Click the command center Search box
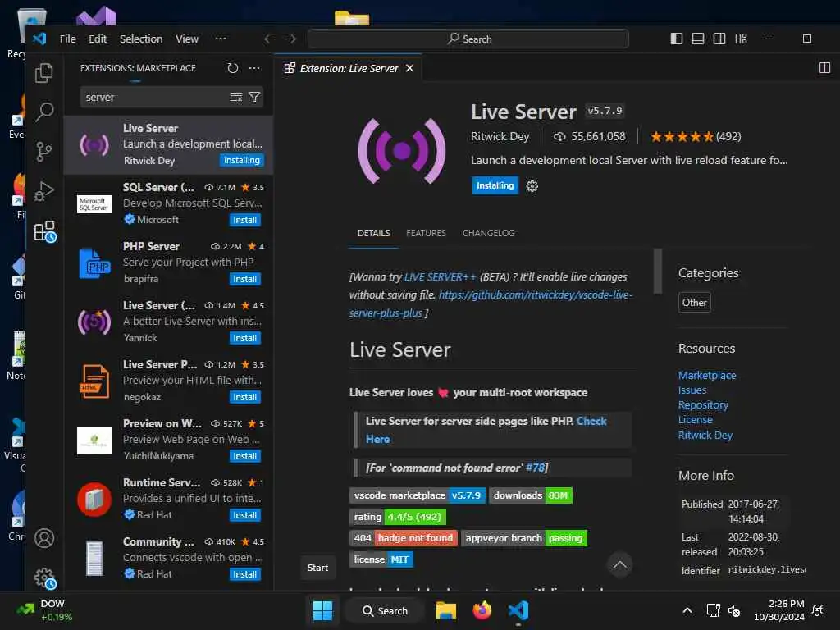840x630 pixels. pos(468,39)
